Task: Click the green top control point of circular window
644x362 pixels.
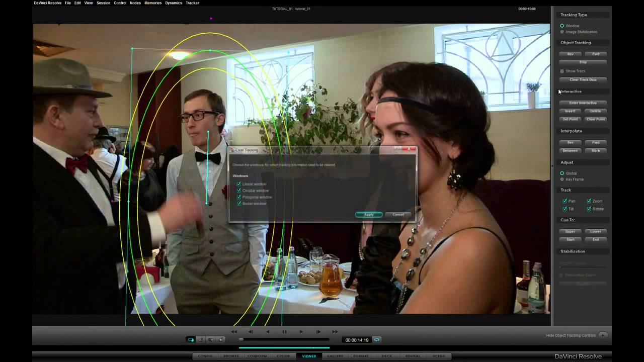Action: coord(210,50)
